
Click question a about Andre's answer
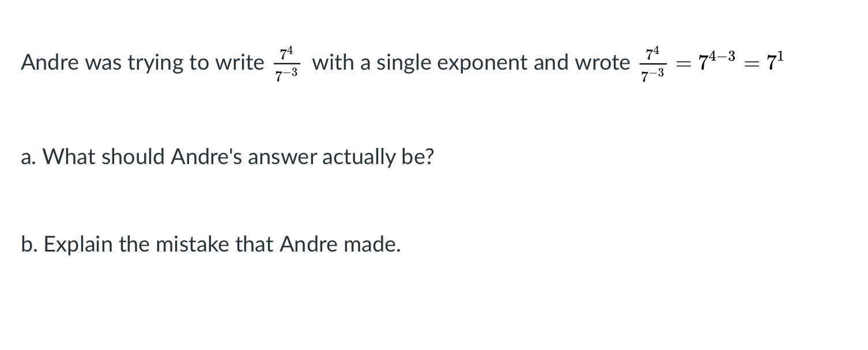pyautogui.click(x=227, y=156)
